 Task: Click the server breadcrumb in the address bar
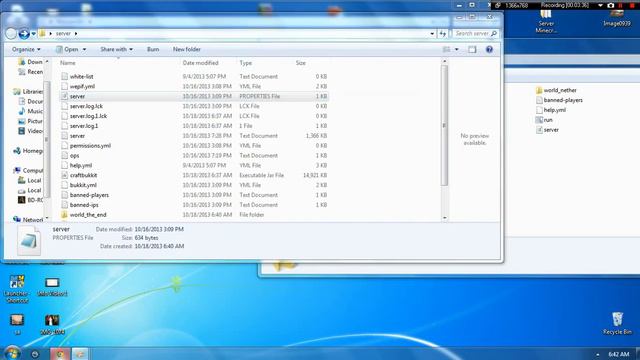(x=63, y=33)
